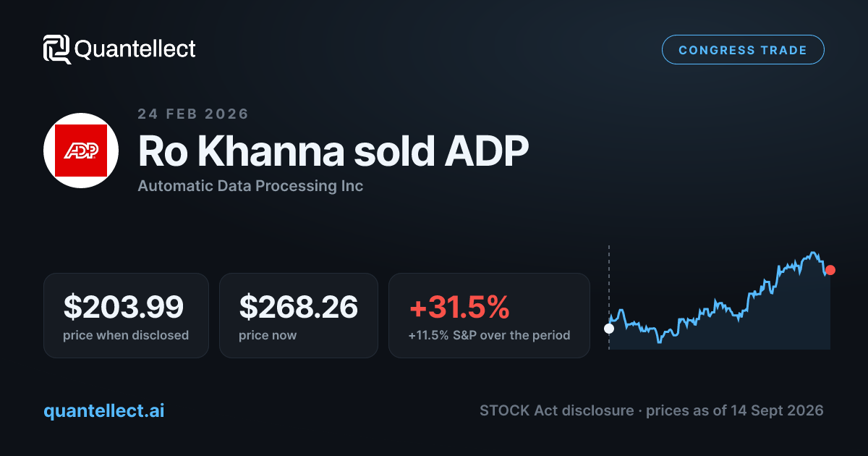Select the $268.26 price now card
This screenshot has width=868, height=456.
(x=299, y=315)
